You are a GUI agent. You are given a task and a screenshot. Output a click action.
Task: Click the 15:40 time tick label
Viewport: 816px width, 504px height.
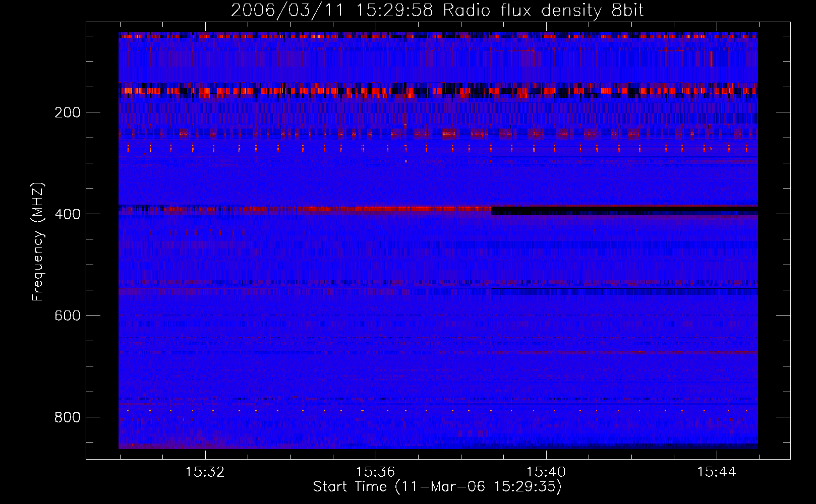click(546, 472)
